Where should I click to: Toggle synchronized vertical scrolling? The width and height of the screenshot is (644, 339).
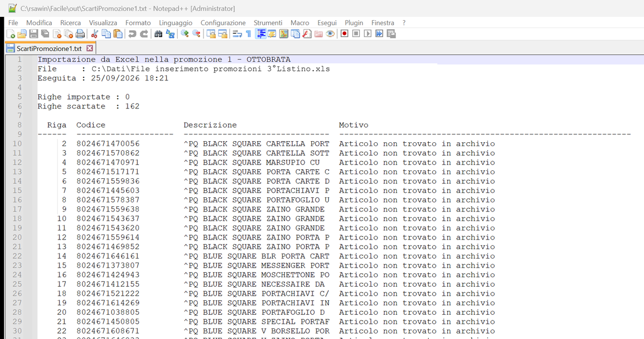tap(211, 34)
